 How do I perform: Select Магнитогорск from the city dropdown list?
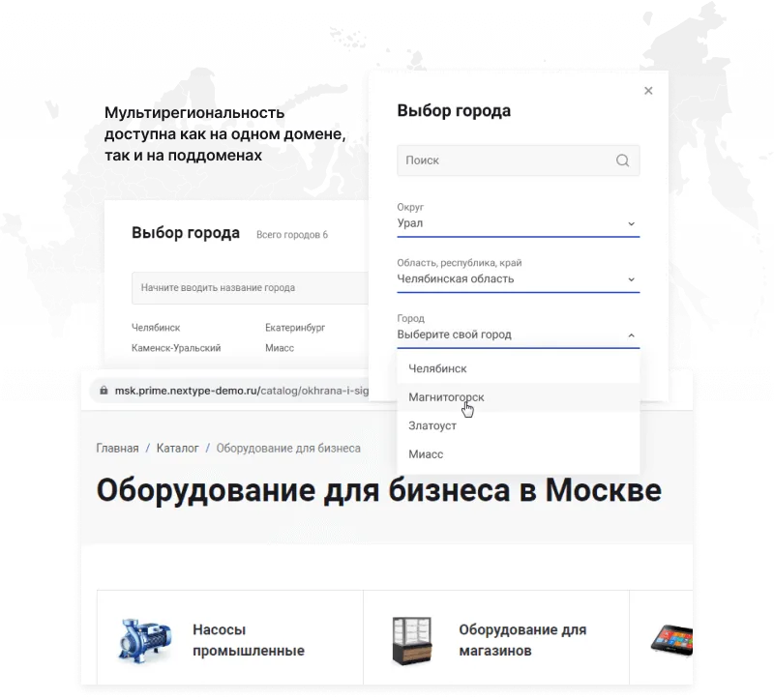446,397
